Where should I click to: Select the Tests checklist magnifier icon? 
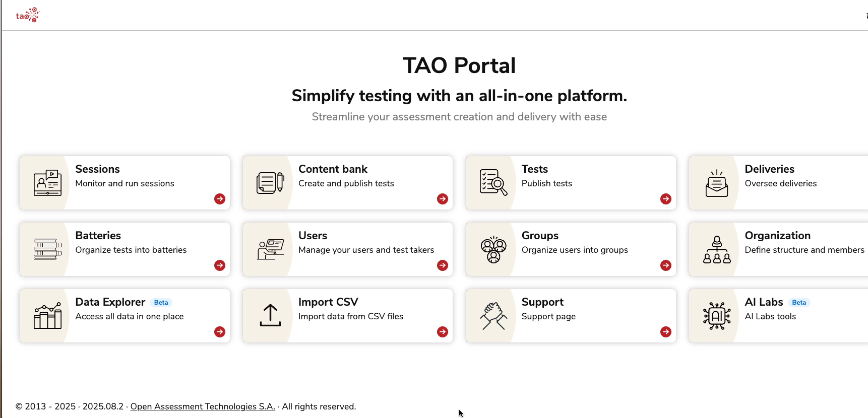(x=493, y=183)
